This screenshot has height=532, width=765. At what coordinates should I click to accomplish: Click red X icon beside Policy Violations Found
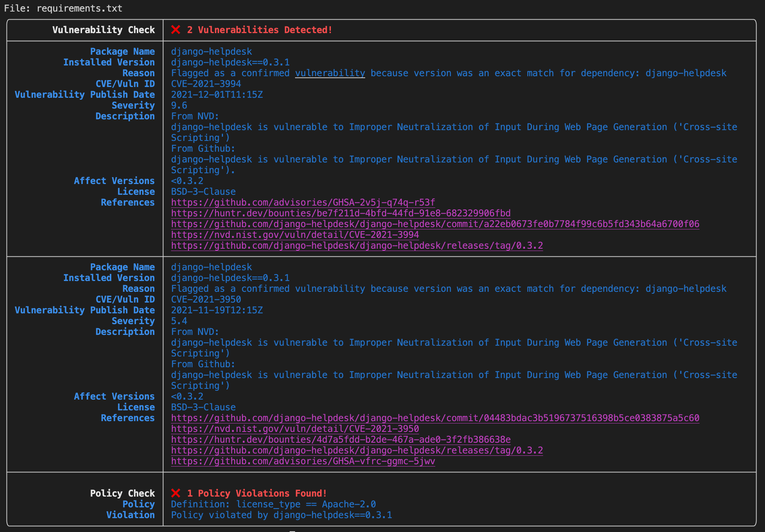click(176, 493)
